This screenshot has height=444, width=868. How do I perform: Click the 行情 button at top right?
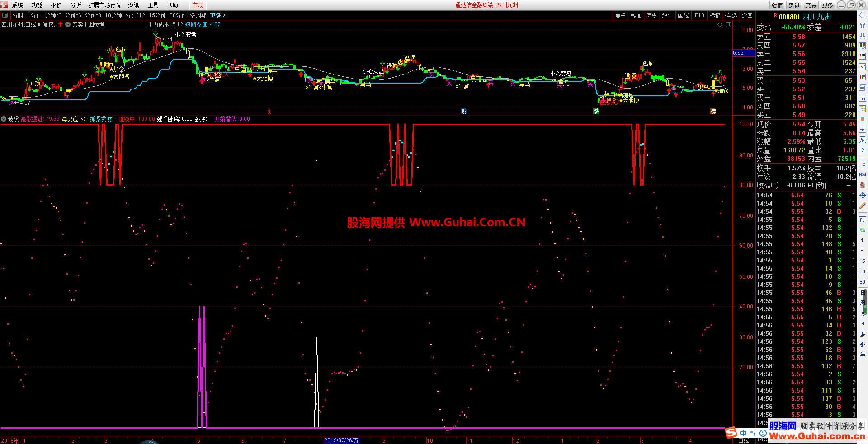click(777, 5)
